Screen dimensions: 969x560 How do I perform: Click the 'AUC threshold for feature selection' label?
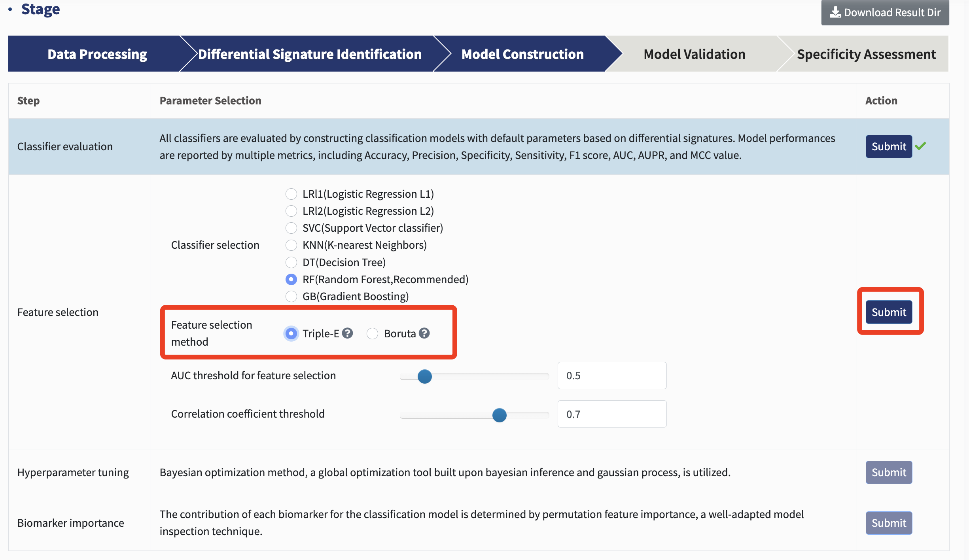pos(254,375)
